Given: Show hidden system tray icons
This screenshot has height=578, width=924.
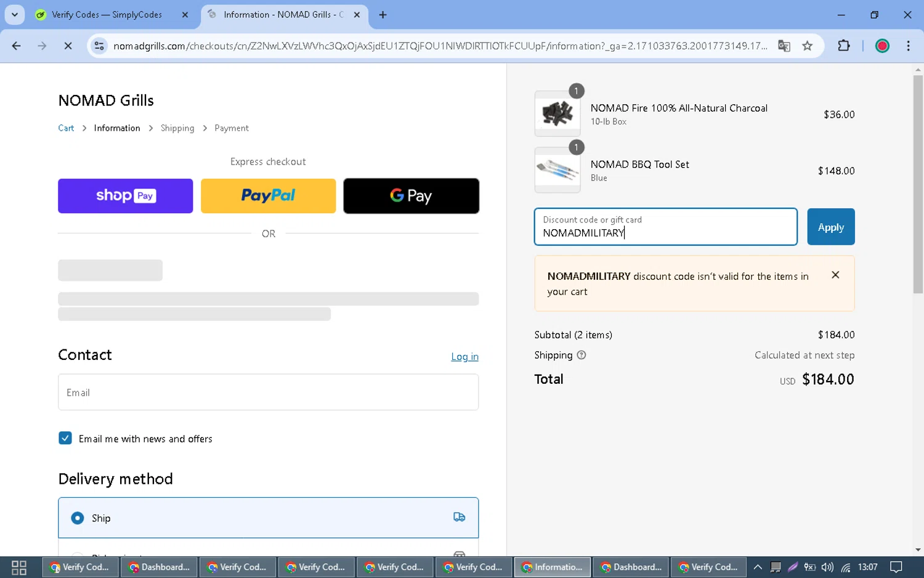Looking at the screenshot, I should pos(758,567).
